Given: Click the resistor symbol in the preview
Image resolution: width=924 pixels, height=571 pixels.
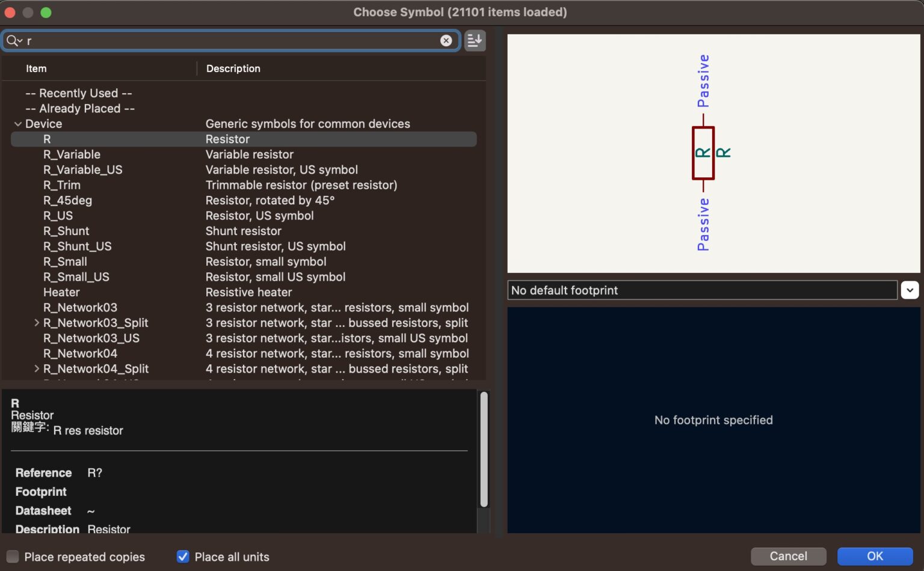Looking at the screenshot, I should [703, 153].
